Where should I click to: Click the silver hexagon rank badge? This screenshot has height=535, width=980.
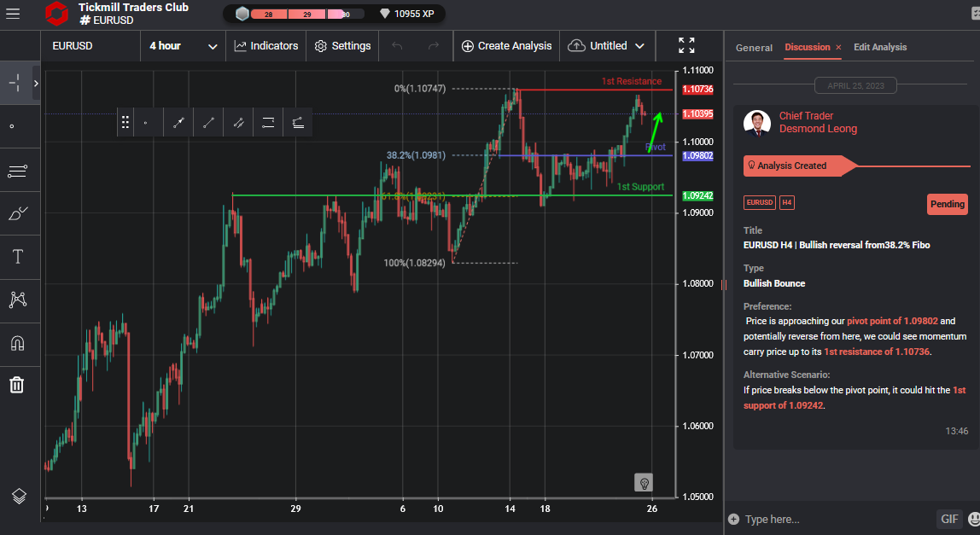click(242, 14)
